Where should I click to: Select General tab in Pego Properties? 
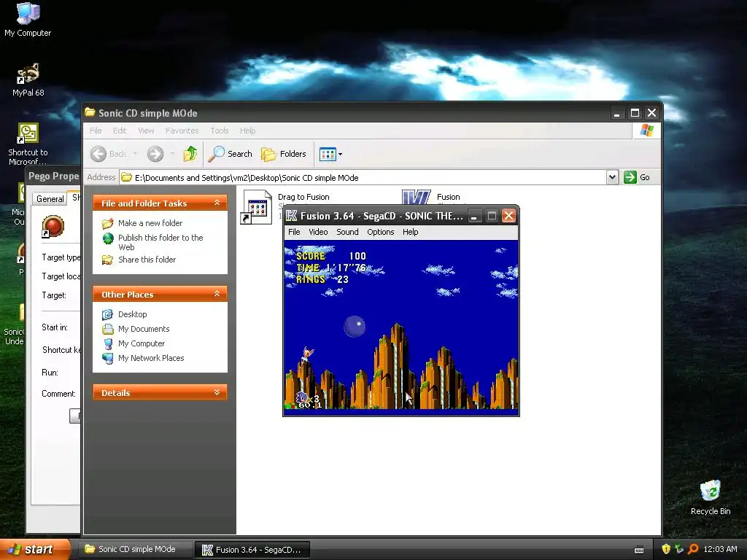pyautogui.click(x=50, y=199)
